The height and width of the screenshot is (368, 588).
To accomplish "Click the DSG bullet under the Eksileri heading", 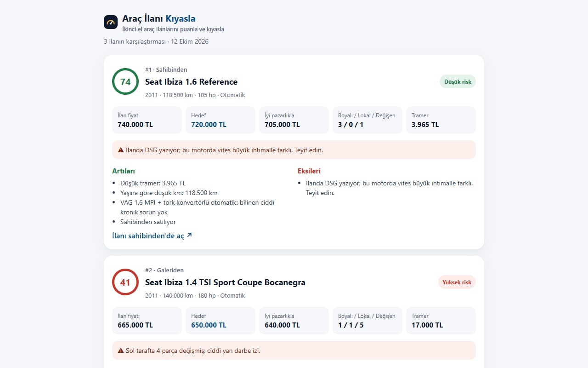I will tap(390, 188).
